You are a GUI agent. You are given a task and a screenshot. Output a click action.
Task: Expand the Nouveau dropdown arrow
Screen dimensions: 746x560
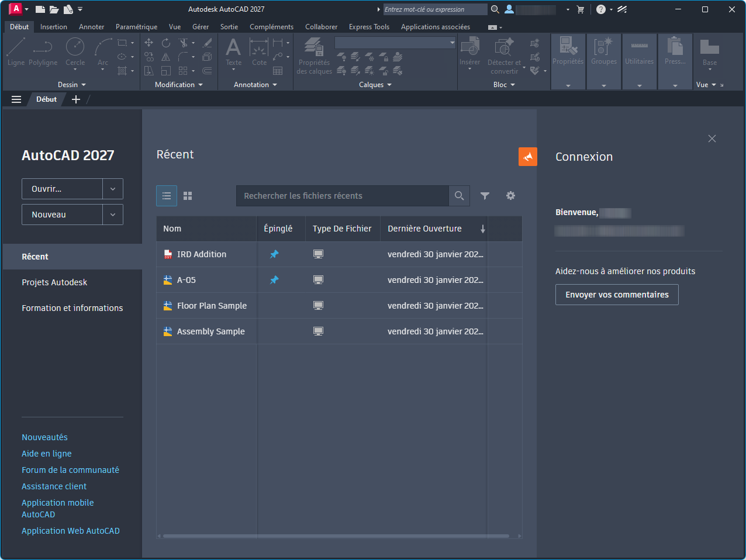(113, 215)
